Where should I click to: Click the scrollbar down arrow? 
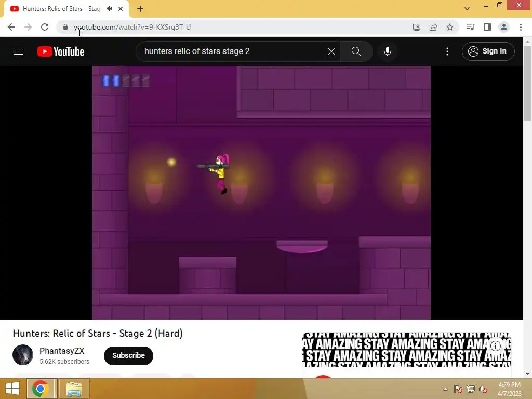coord(527,374)
